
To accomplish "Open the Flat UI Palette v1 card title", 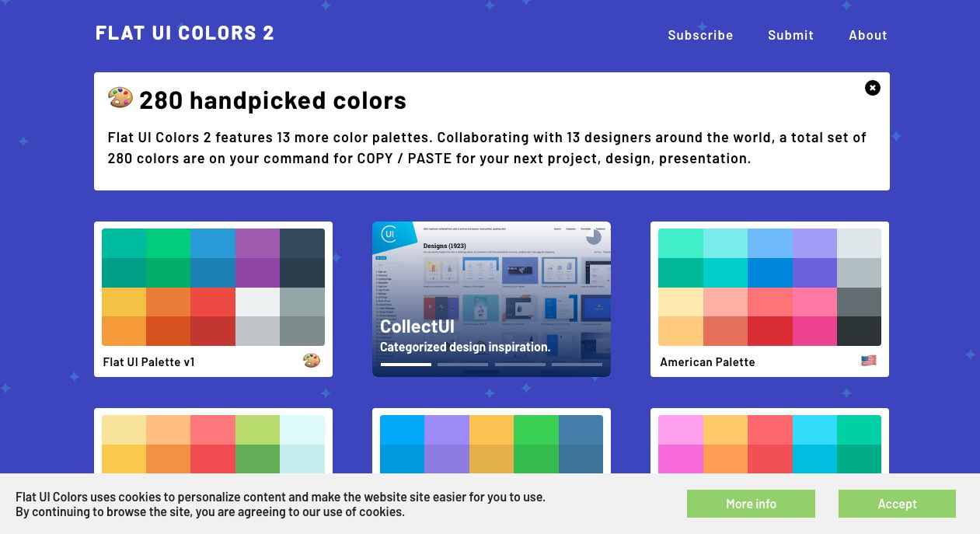I will [x=148, y=362].
